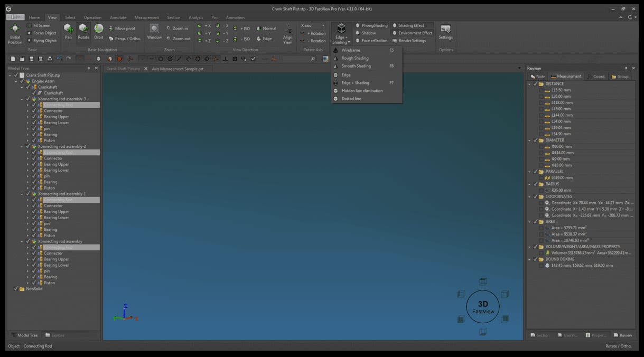Click the Initial Position icon
Viewport: 644px width, 357px height.
15,29
